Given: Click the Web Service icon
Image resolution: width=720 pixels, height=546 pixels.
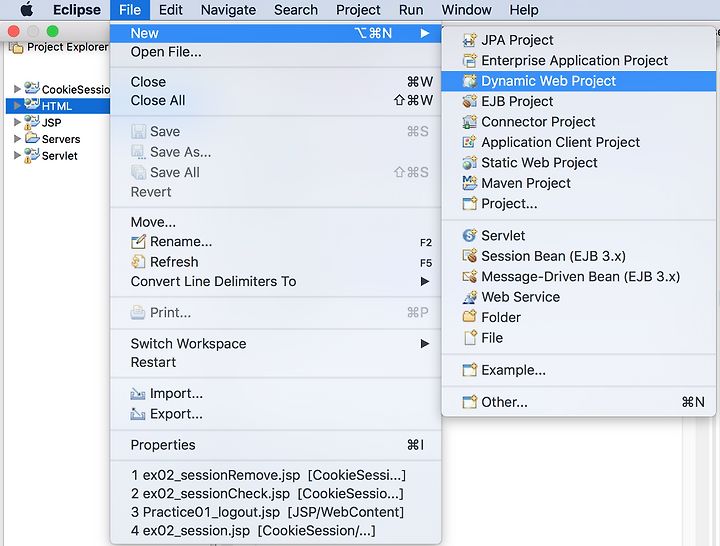Looking at the screenshot, I should pos(469,297).
